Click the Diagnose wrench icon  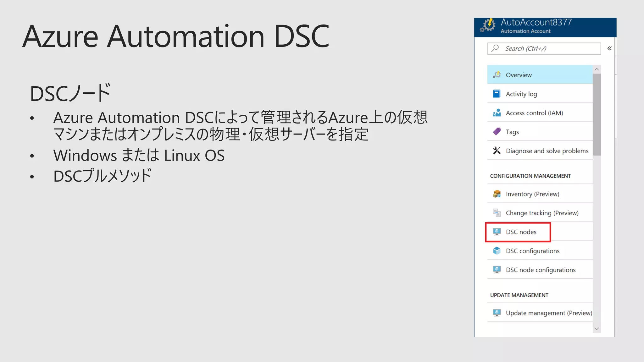click(497, 151)
